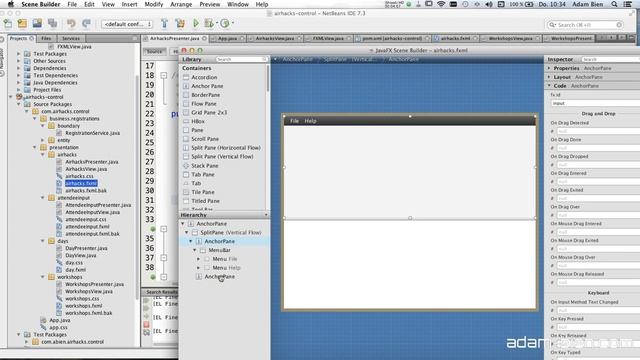This screenshot has height=360, width=640.
Task: Select airhacks.fxml in project tree
Action: [81, 183]
